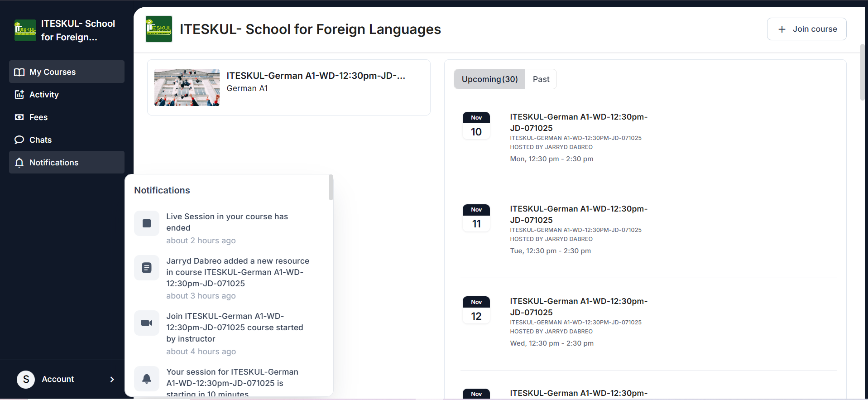Click 'HOSTED BY JARRYD DABREO' under Nov 10

551,147
